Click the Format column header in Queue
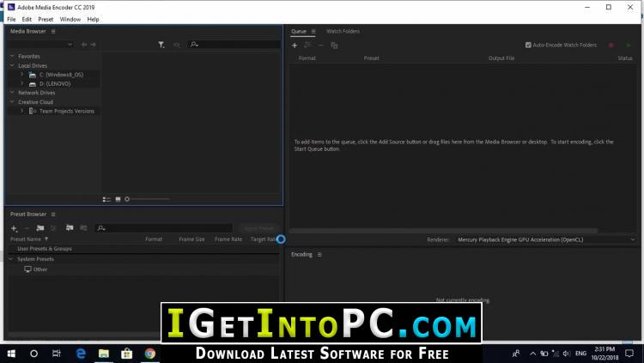This screenshot has width=644, height=363. 307,58
